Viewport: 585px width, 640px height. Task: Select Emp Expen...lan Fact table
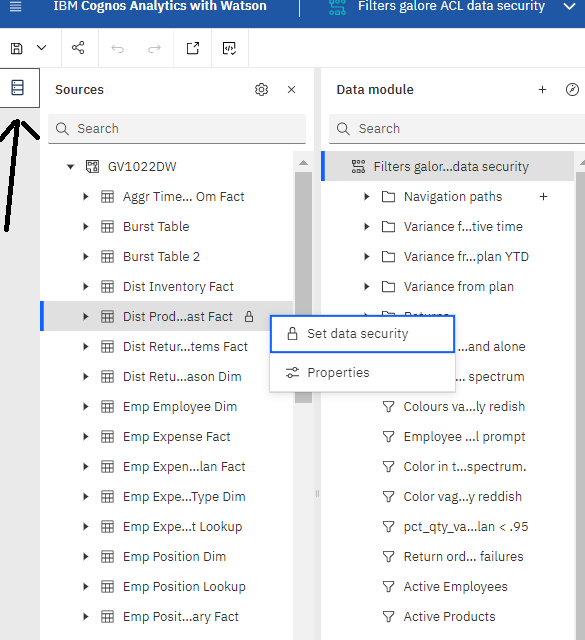tap(184, 467)
